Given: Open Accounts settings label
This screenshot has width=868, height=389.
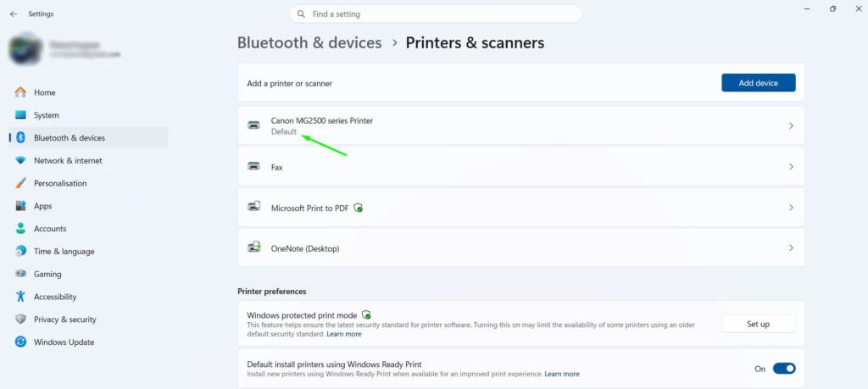Looking at the screenshot, I should point(50,229).
